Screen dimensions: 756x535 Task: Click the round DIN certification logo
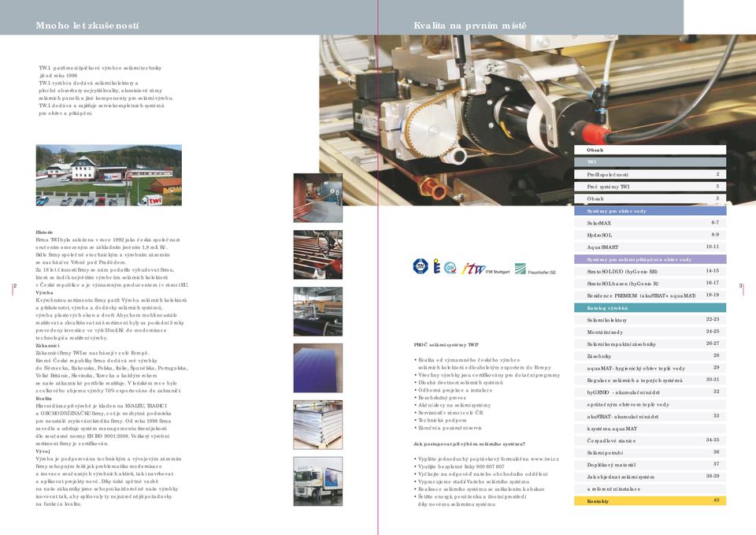(x=450, y=268)
